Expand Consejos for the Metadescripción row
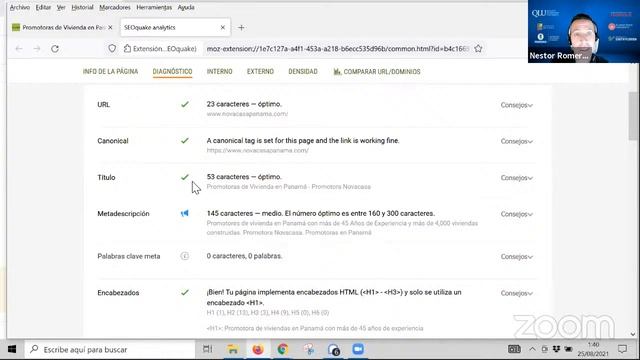 pyautogui.click(x=516, y=214)
